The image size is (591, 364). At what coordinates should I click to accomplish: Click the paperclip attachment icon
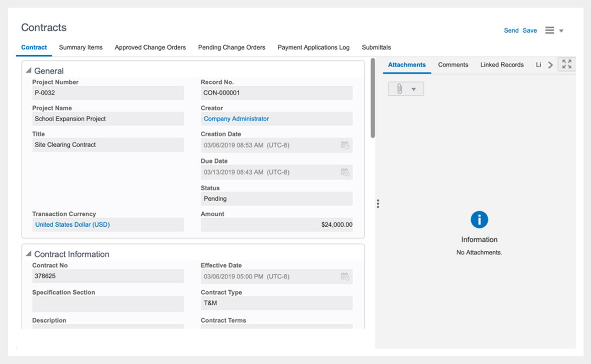(x=400, y=89)
